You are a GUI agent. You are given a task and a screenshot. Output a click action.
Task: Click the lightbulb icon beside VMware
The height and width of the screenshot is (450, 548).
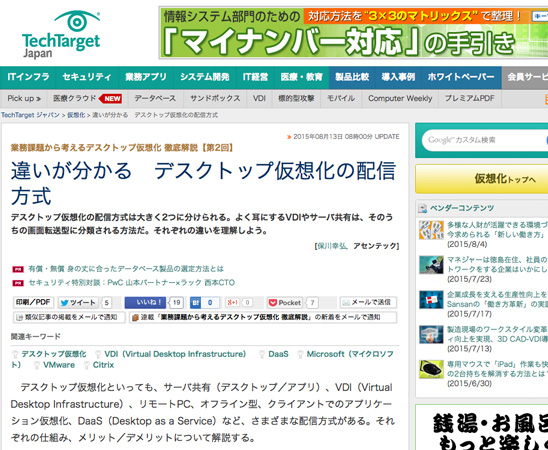point(36,365)
